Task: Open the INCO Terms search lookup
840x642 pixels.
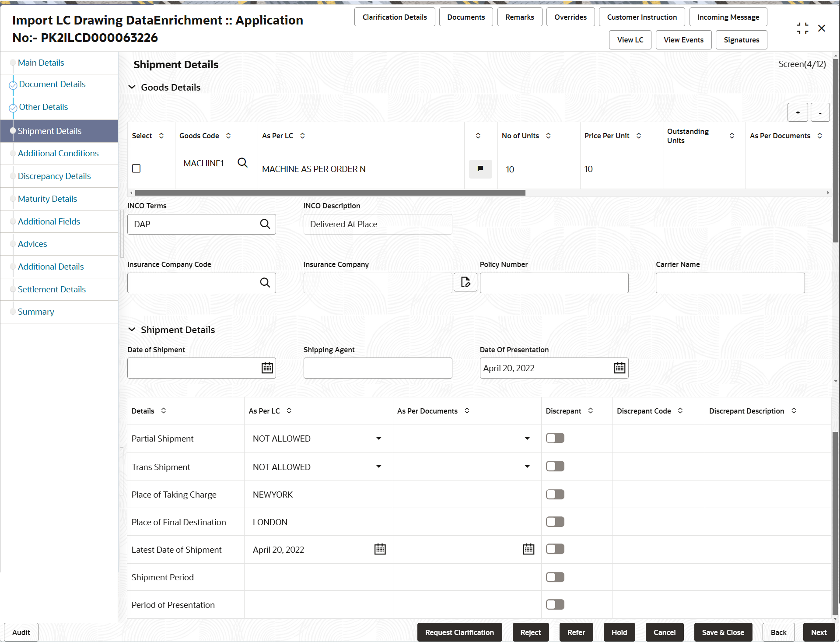Action: (265, 224)
